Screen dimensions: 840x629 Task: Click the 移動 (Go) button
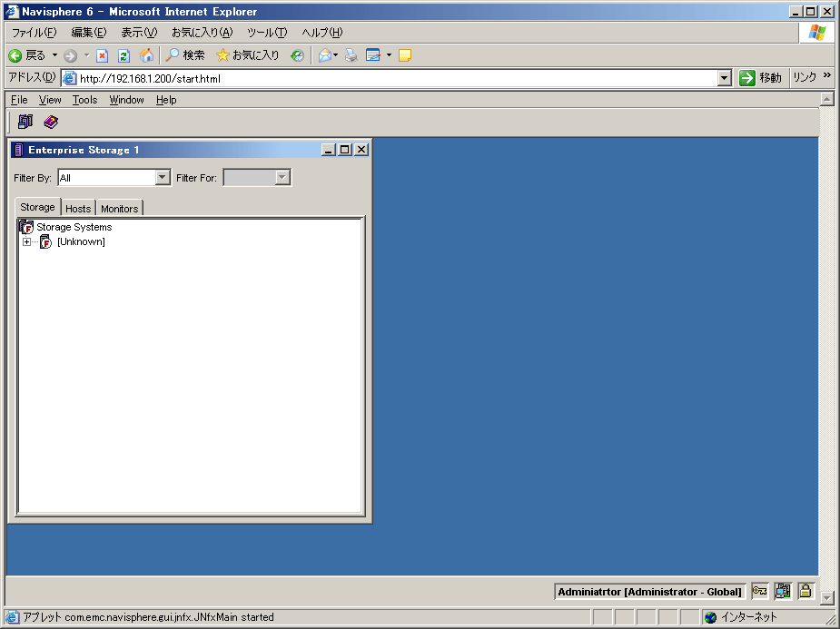click(x=760, y=78)
